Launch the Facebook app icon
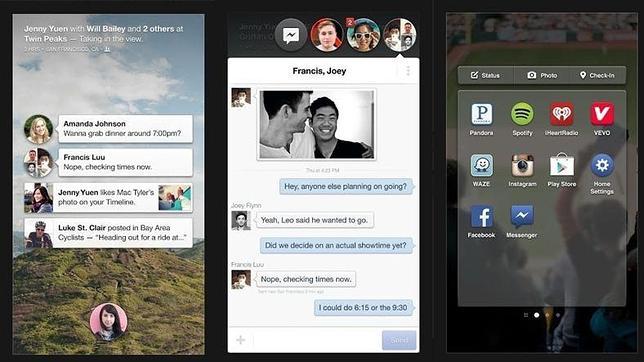This screenshot has height=362, width=644. point(481,217)
